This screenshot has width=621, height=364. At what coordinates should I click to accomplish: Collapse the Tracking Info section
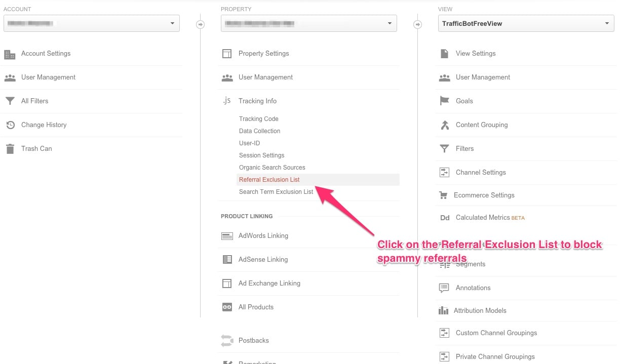257,101
